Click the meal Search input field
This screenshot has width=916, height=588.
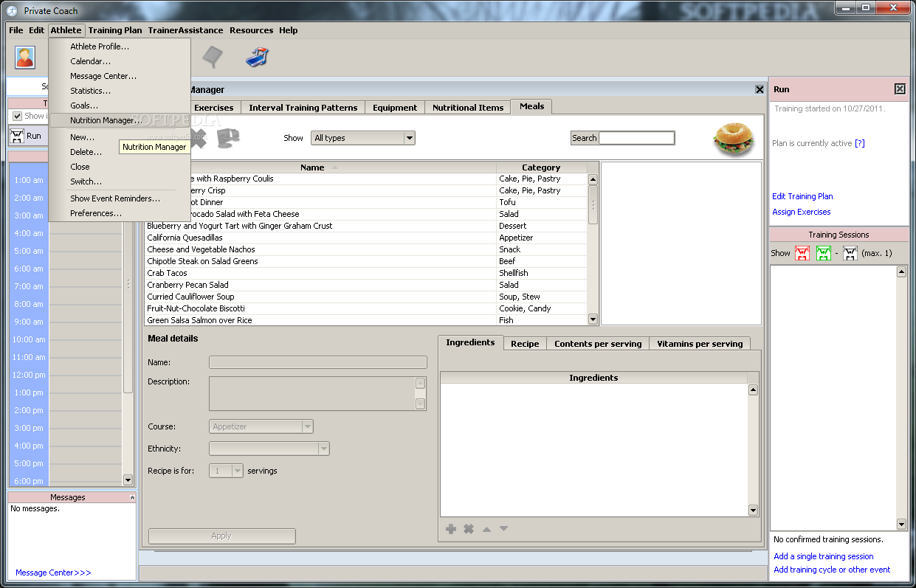pyautogui.click(x=636, y=138)
